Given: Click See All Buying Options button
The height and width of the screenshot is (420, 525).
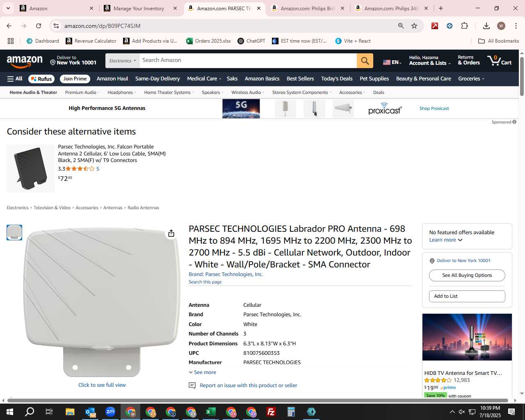Looking at the screenshot, I should click(x=467, y=275).
